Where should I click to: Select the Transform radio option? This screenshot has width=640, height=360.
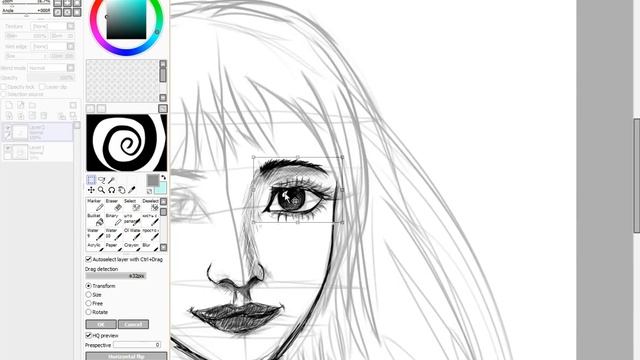pyautogui.click(x=89, y=286)
